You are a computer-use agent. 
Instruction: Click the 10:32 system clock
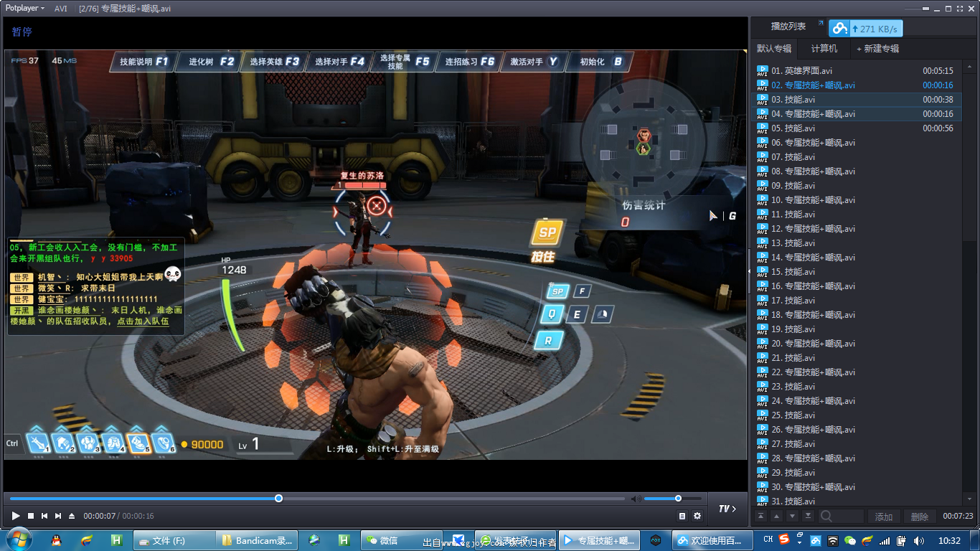coord(949,540)
